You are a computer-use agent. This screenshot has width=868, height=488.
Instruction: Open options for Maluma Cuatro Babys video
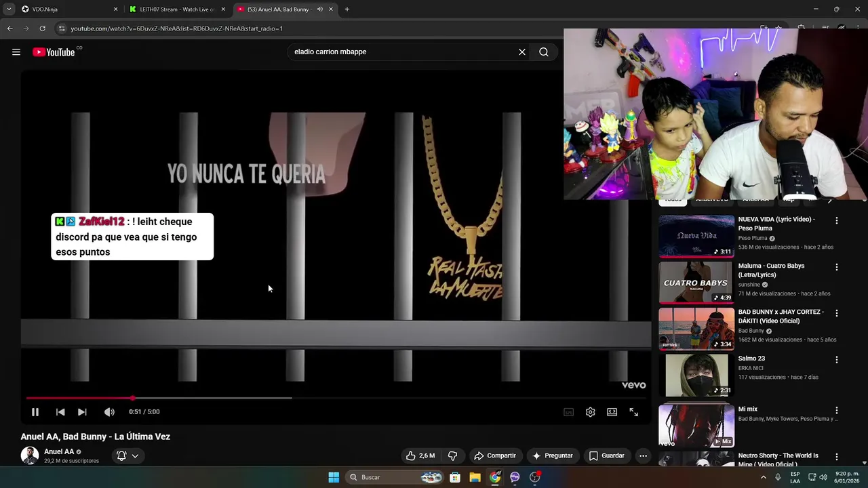pos(837,267)
